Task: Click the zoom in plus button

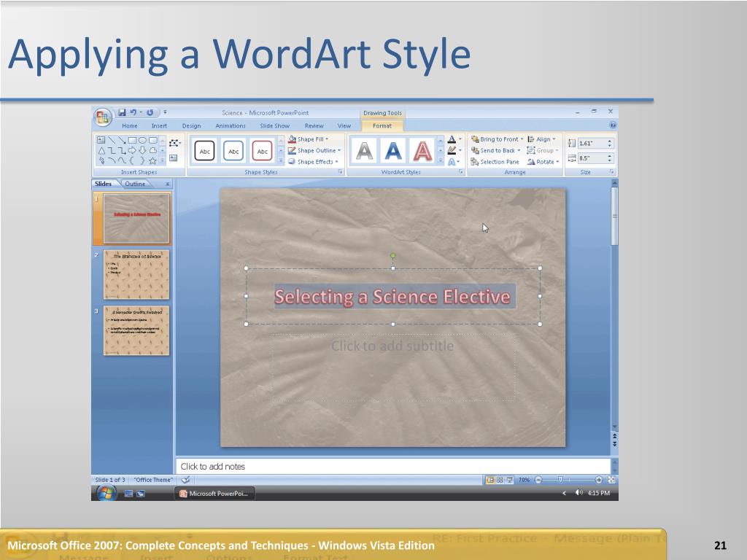Action: [x=599, y=480]
